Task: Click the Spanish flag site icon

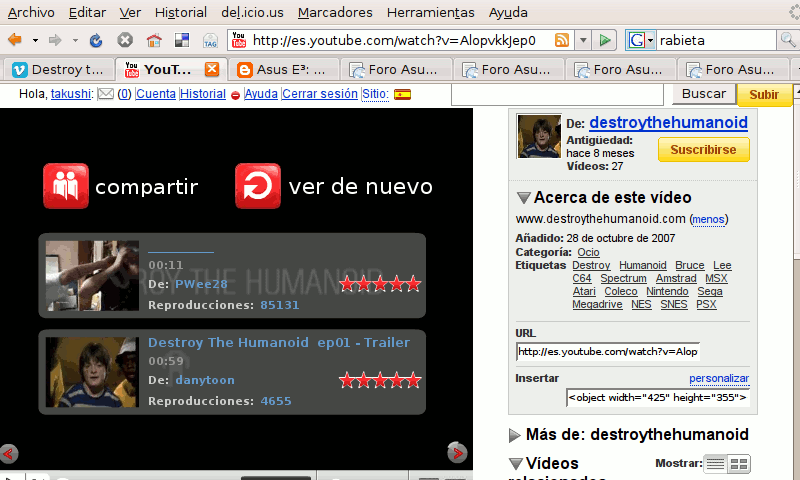Action: tap(403, 94)
